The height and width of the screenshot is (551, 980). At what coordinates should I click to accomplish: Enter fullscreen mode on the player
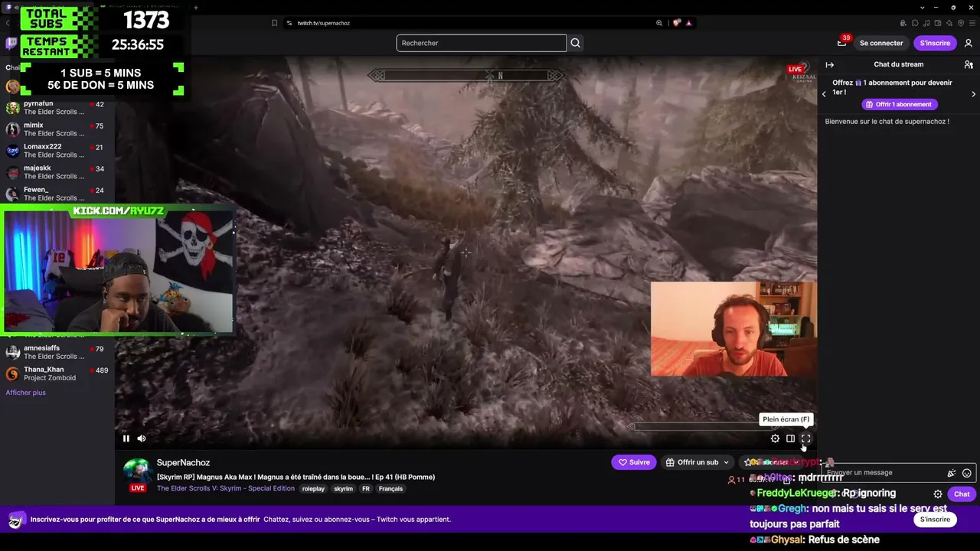pos(805,439)
